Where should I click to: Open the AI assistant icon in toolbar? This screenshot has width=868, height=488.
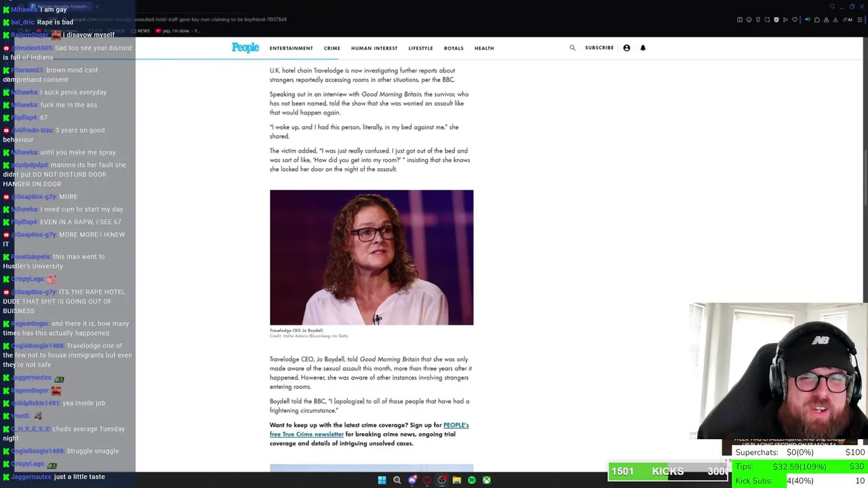(x=848, y=20)
